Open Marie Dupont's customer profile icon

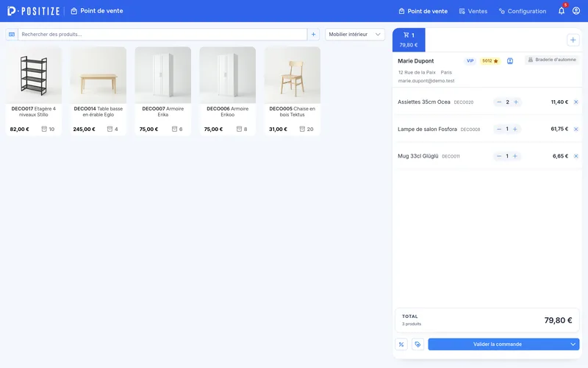pos(510,61)
